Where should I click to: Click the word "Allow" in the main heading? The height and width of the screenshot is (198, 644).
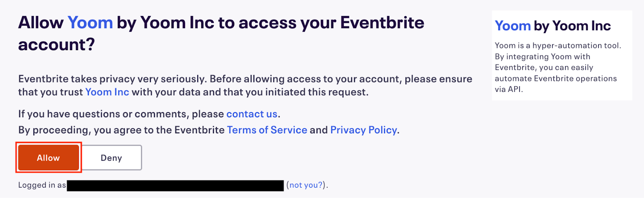coord(41,23)
